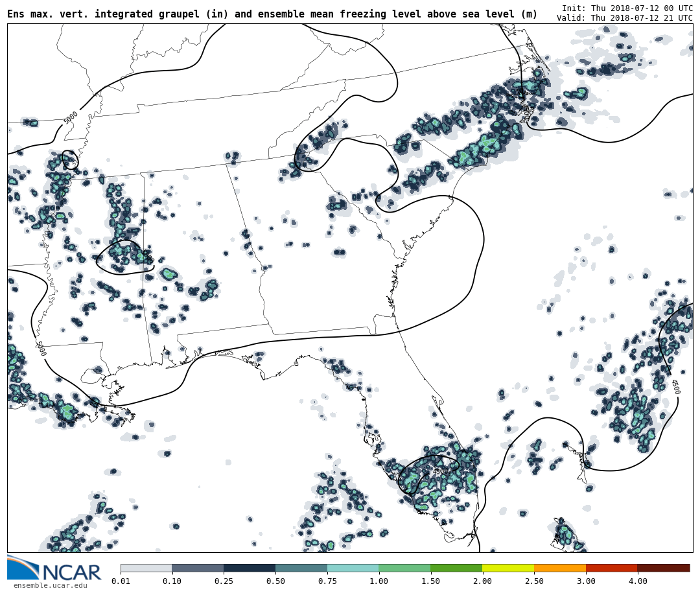Viewport: 700px width, 593px height.
Task: Select the light aqua 0.75–1.00 colorbar swatch
Action: point(353,568)
